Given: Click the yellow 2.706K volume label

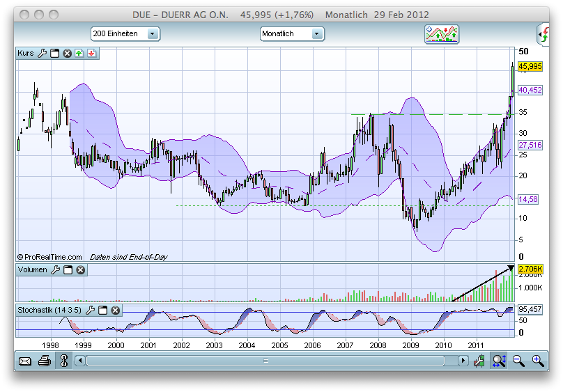Looking at the screenshot, I should click(x=530, y=269).
